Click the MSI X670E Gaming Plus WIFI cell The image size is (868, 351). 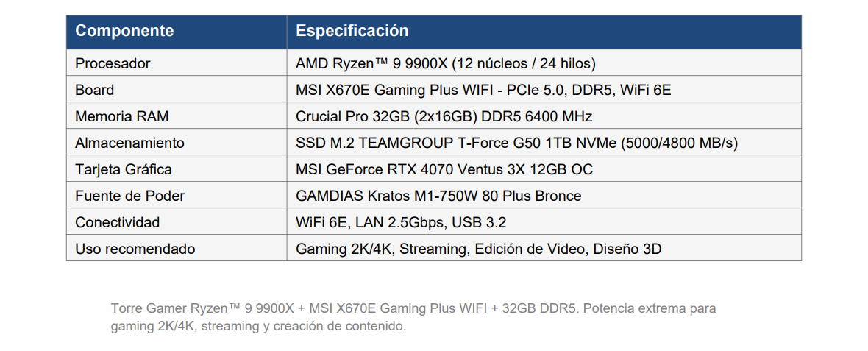(x=544, y=90)
